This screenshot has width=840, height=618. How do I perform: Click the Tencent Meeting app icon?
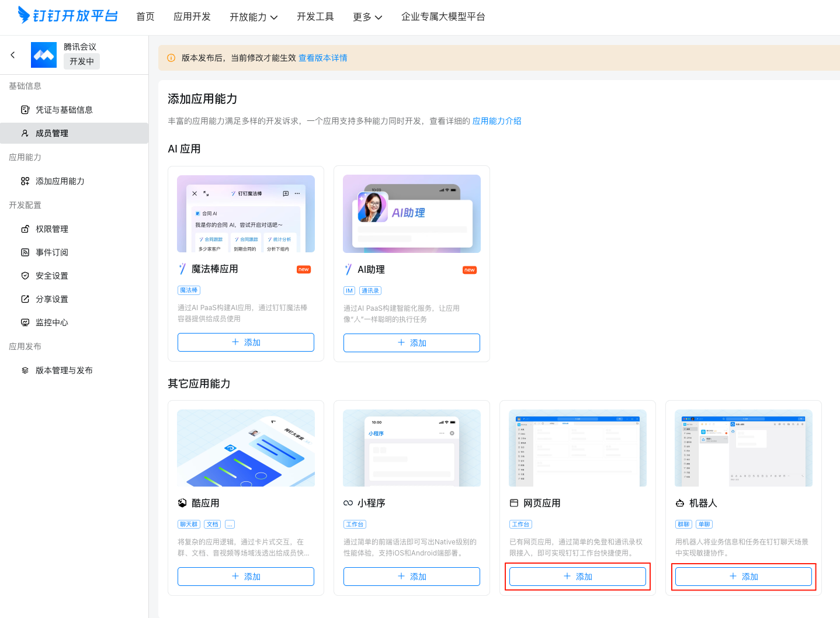(44, 55)
